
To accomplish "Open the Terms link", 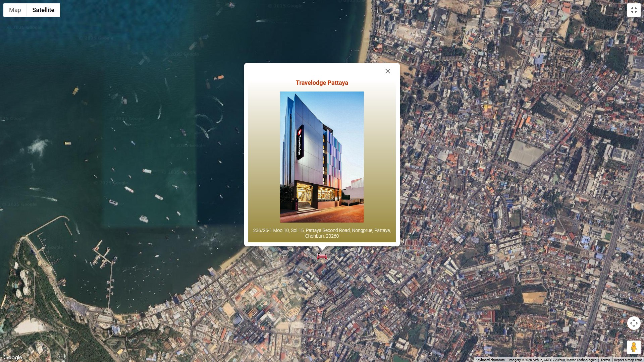I will pyautogui.click(x=605, y=360).
